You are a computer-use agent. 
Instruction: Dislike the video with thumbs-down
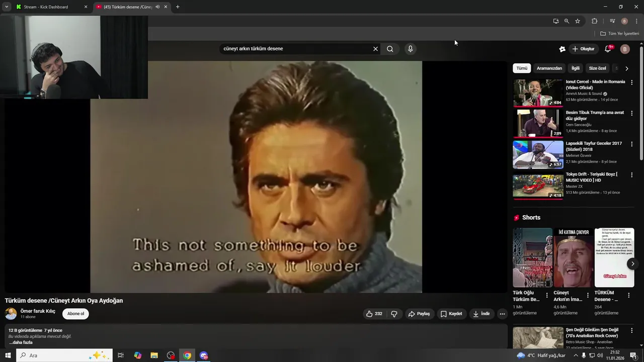(x=394, y=314)
